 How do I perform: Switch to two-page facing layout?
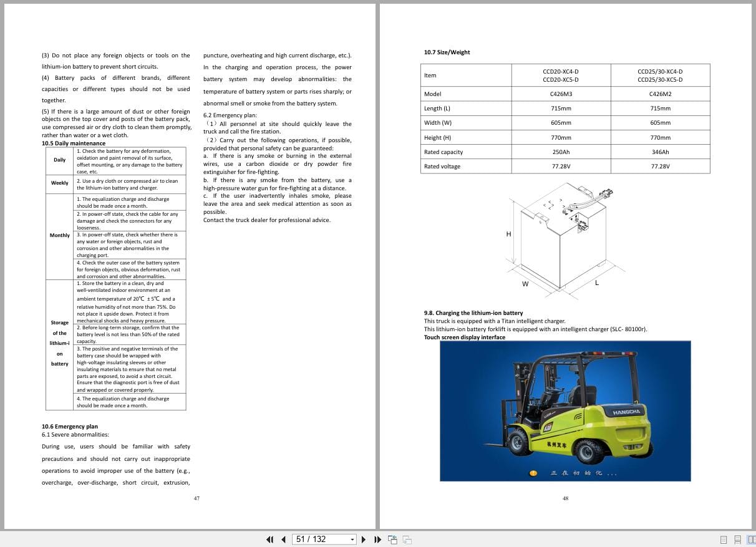(751, 540)
